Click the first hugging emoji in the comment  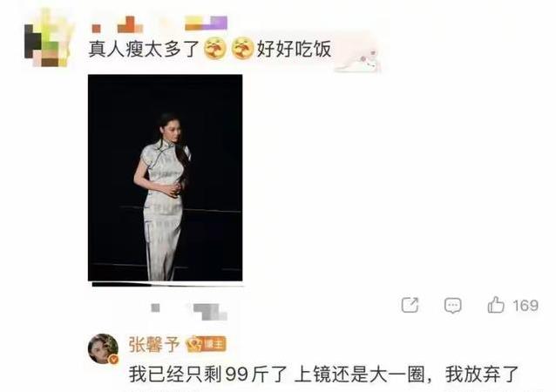pyautogui.click(x=215, y=48)
